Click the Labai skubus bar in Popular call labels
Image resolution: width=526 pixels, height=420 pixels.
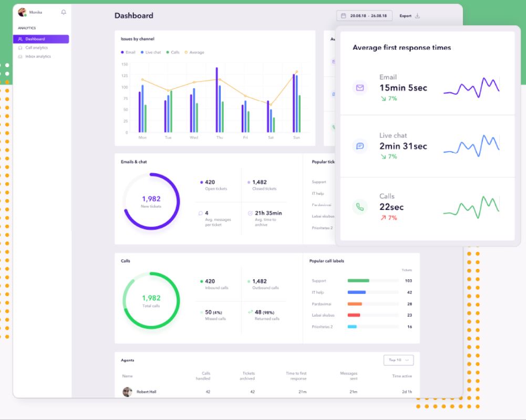pos(354,315)
